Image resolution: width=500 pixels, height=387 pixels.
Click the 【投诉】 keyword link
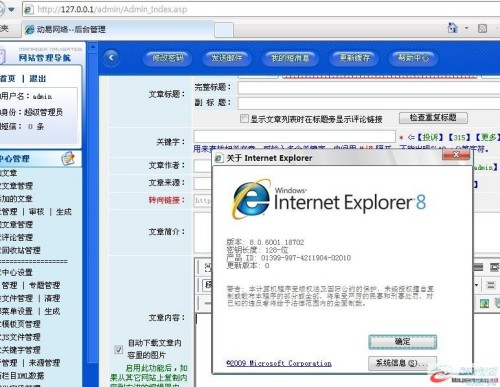coord(430,137)
